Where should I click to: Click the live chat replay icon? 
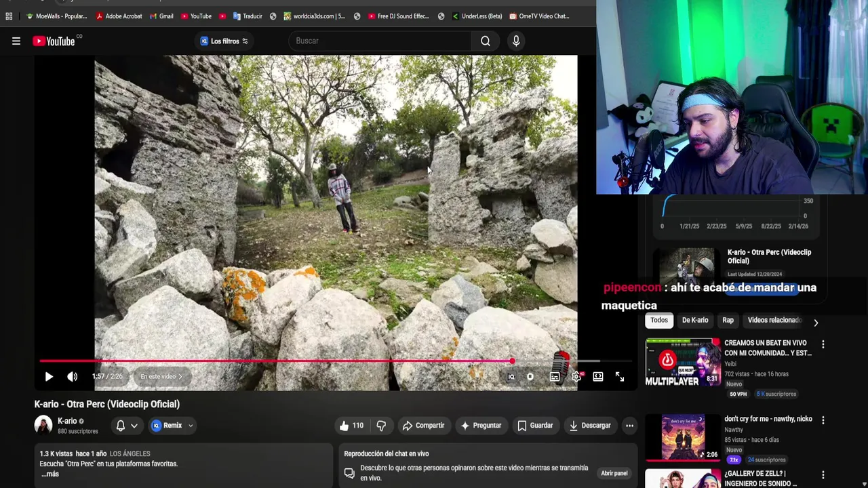349,473
